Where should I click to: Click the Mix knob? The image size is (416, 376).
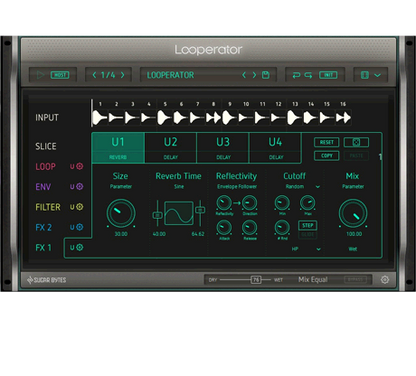click(353, 214)
